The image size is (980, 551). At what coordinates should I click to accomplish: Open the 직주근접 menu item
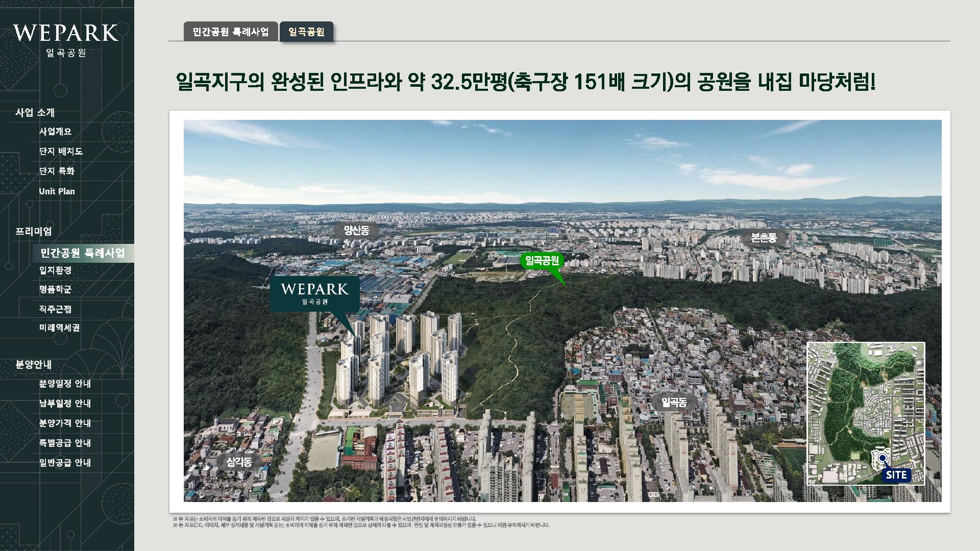55,309
